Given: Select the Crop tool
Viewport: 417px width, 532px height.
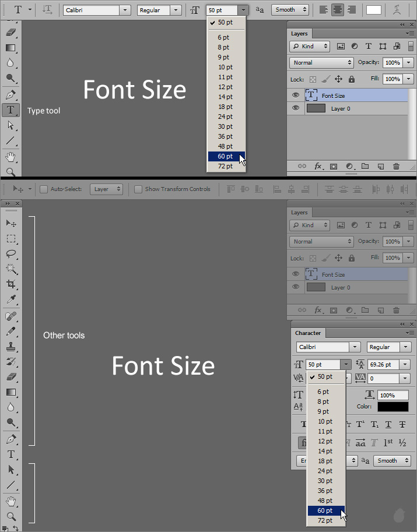Looking at the screenshot, I should [x=10, y=284].
